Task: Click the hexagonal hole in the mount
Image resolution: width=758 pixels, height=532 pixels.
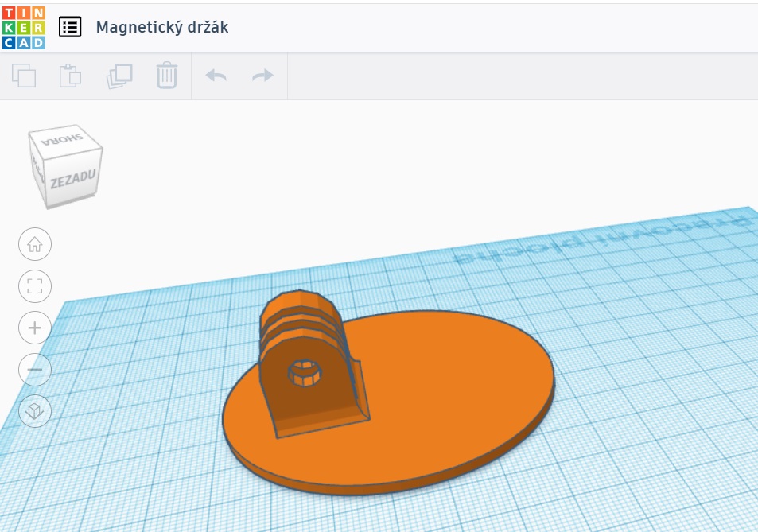Action: point(304,371)
